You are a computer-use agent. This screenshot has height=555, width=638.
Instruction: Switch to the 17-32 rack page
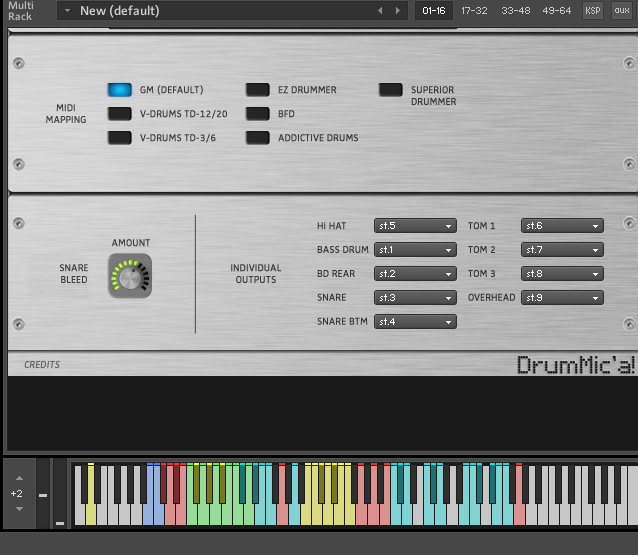pos(474,10)
